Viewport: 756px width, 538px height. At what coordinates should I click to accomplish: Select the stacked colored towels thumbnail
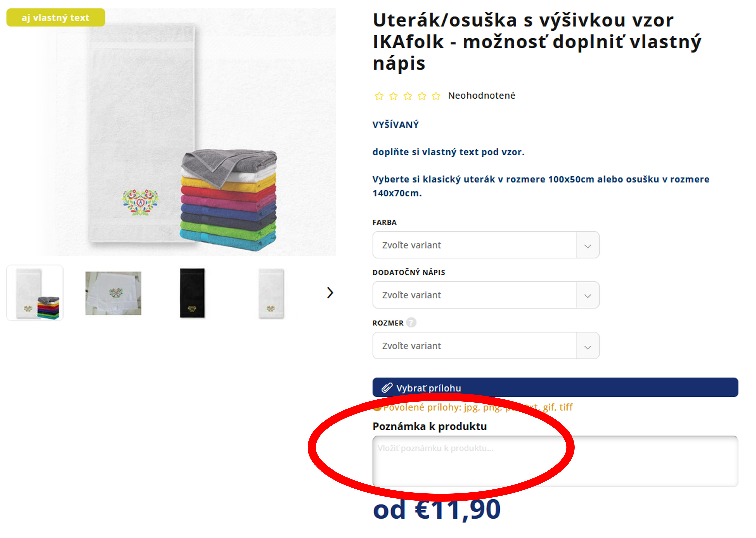coord(35,293)
